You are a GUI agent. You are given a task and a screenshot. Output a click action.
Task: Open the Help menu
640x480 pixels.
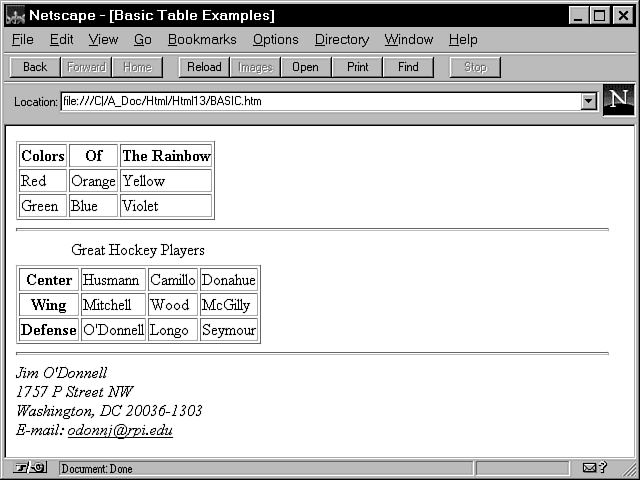click(x=463, y=40)
